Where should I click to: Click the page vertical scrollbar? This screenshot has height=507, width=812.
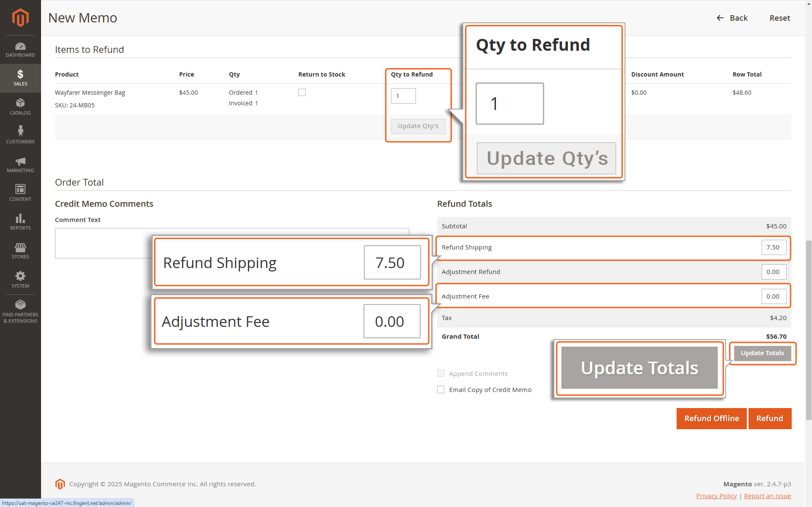(x=809, y=330)
